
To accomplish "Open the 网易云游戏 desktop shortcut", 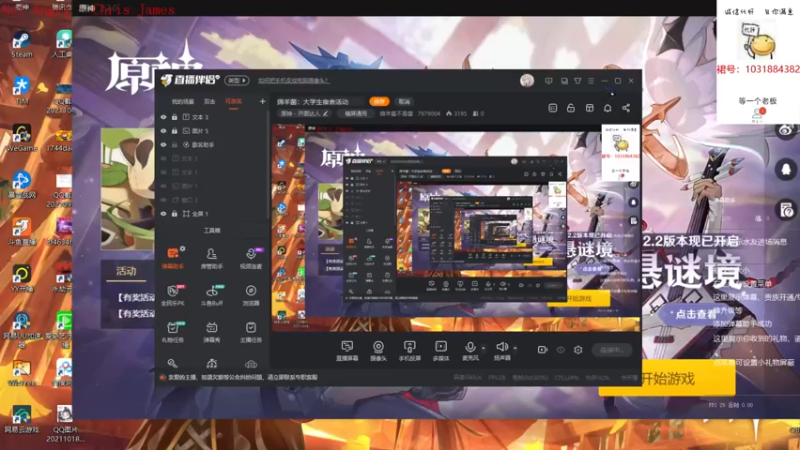I will click(21, 420).
